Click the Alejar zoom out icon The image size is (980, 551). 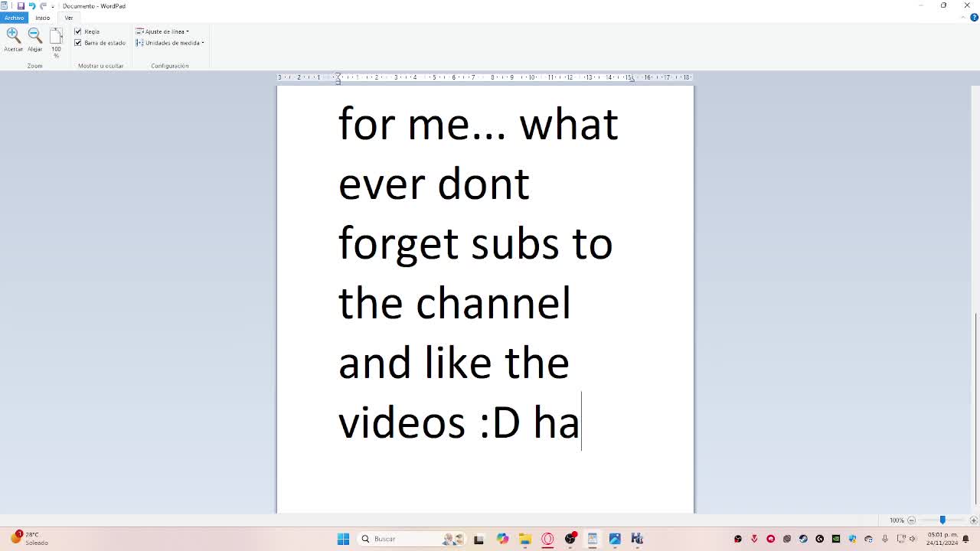tap(34, 35)
